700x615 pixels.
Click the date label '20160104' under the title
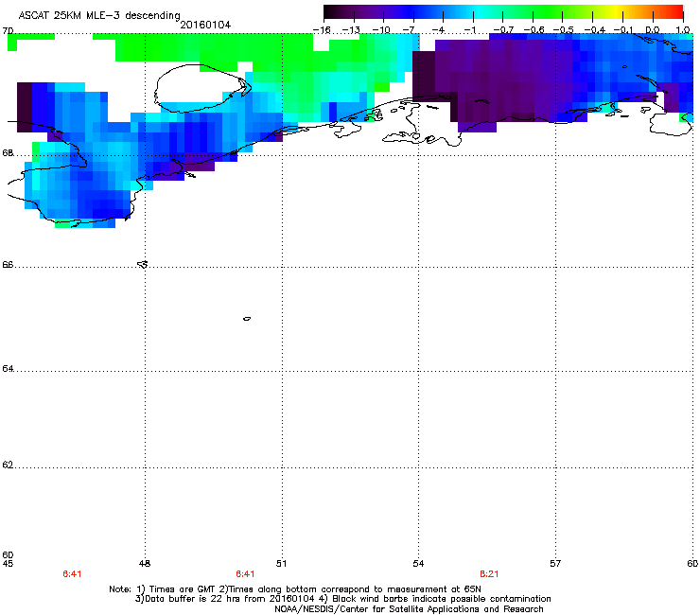205,25
